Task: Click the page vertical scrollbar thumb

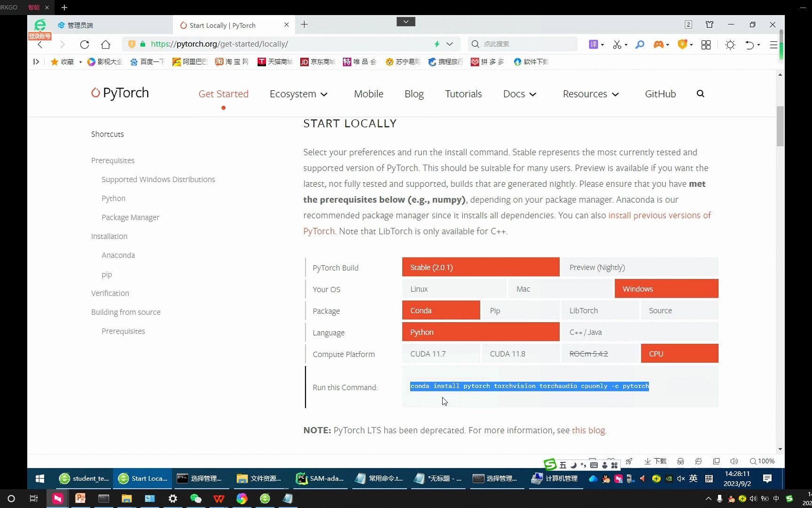Action: (780, 126)
